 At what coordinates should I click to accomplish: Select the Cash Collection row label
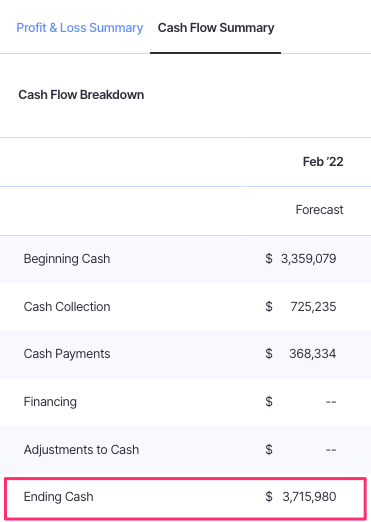[67, 307]
